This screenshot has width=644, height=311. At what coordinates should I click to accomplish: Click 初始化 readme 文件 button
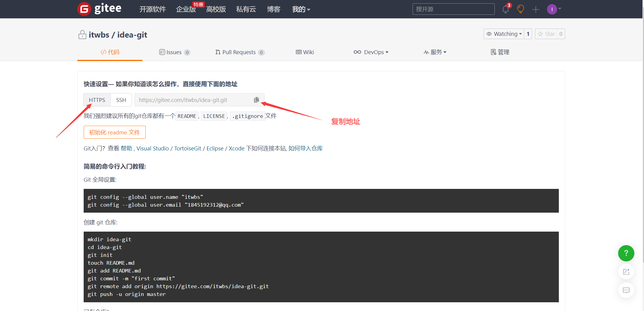coord(114,132)
